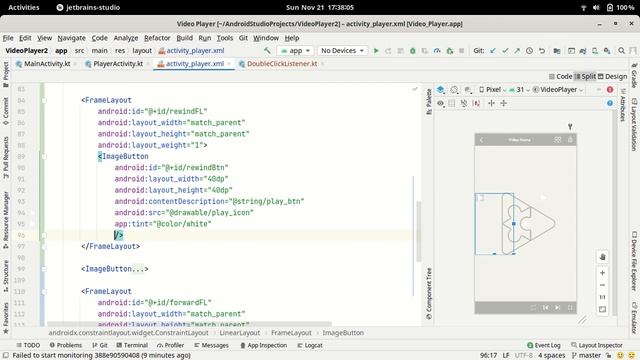Run the app with green play button
Image resolution: width=640 pixels, height=360 pixels.
[376, 51]
